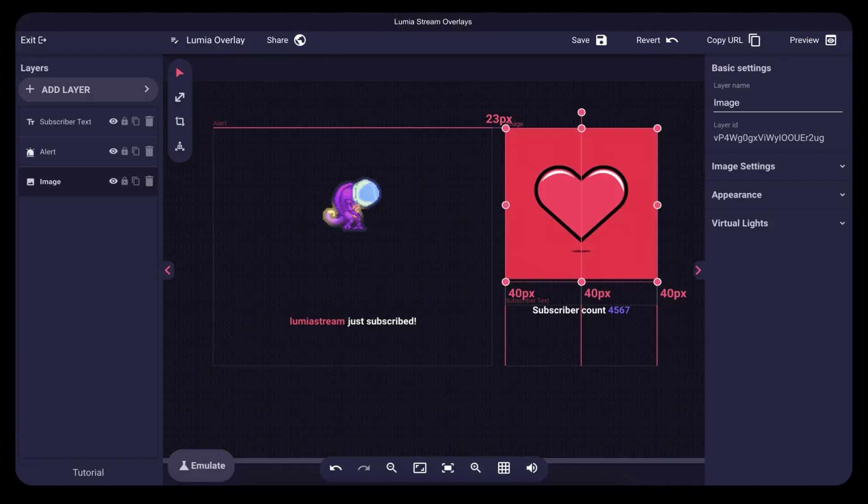Collapse the left Layers panel

pos(168,270)
